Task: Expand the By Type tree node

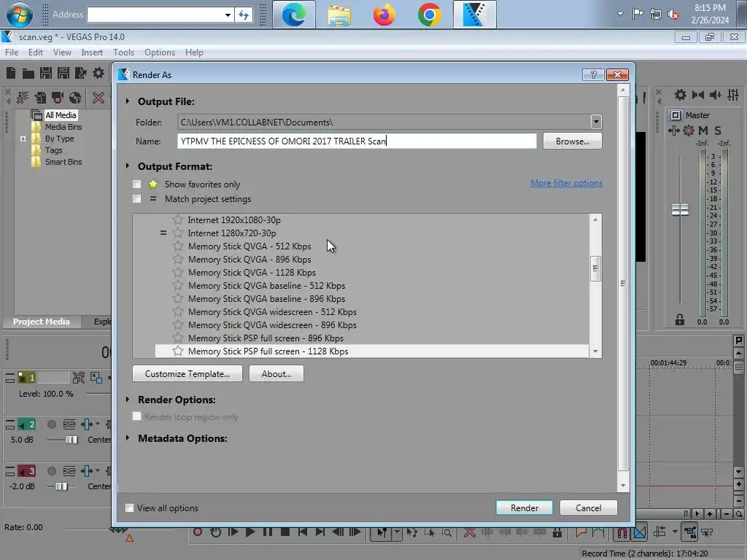Action: coord(23,139)
